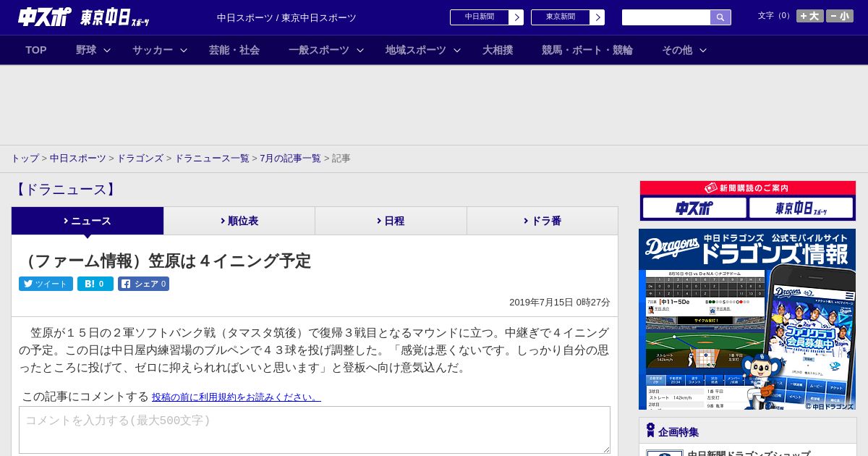Click the article date 2019年7月15日 0時27分

click(560, 303)
